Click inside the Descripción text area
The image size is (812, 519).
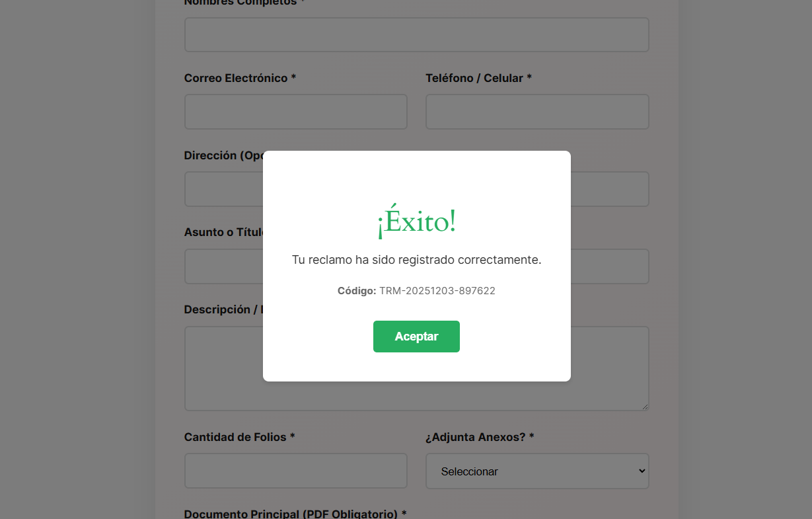point(223,368)
